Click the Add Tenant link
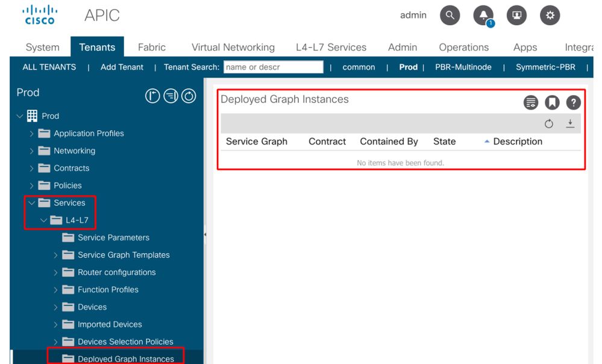Screen dimensions: 602x364 click(x=122, y=67)
